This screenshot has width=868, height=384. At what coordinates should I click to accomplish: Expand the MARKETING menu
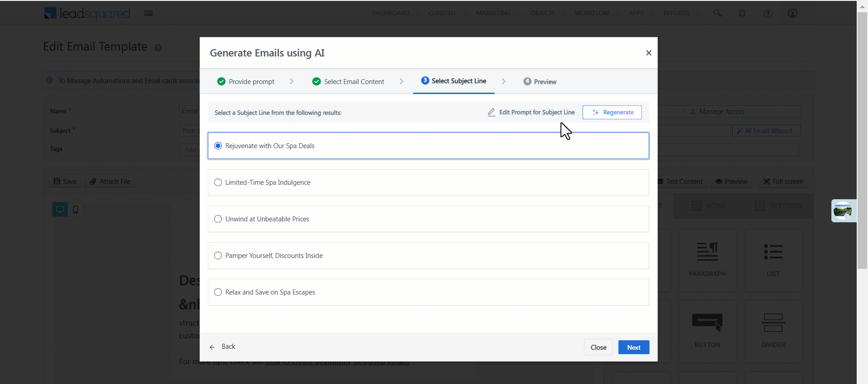pyautogui.click(x=494, y=13)
